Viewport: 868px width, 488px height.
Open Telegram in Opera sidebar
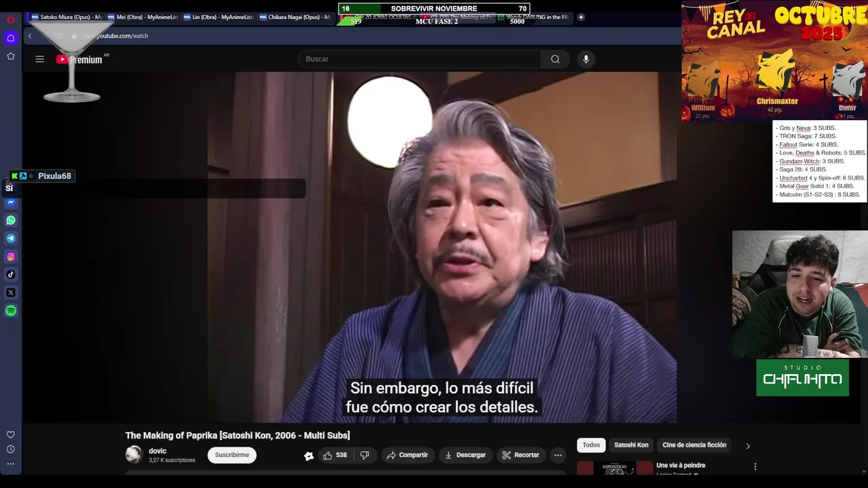pos(11,238)
